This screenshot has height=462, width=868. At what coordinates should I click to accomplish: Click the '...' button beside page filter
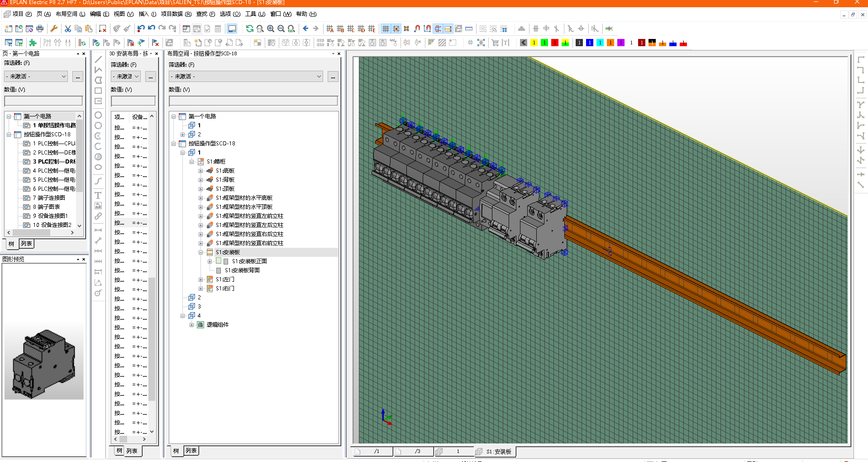click(x=78, y=77)
